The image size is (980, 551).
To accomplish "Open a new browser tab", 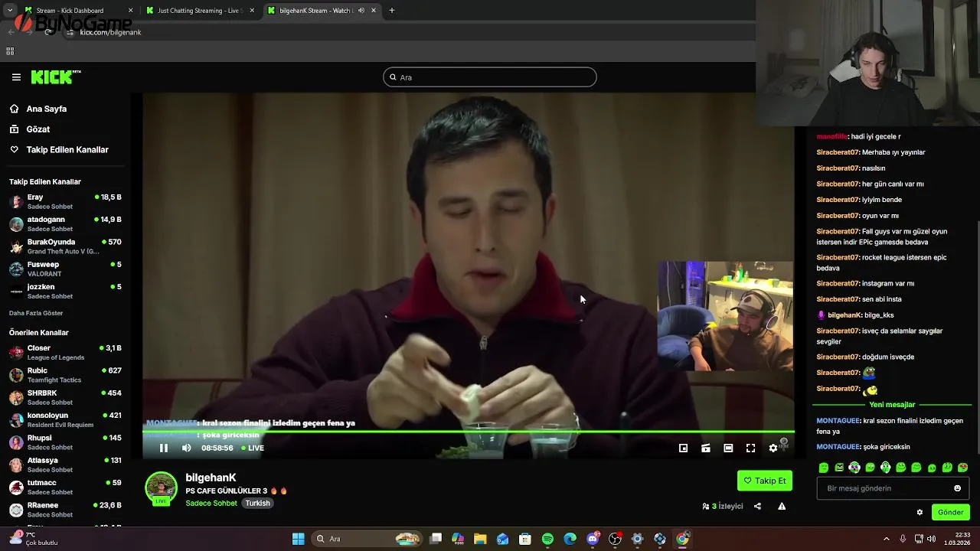I will [x=392, y=11].
